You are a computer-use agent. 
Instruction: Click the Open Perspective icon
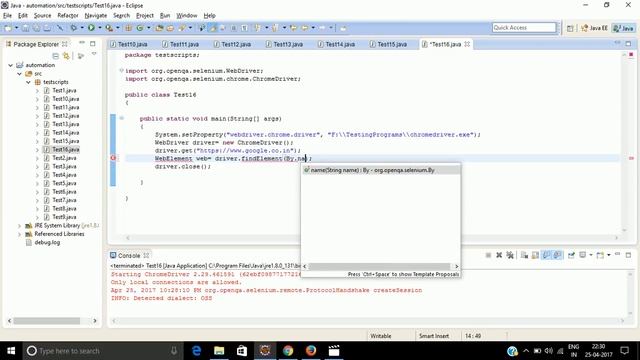570,28
